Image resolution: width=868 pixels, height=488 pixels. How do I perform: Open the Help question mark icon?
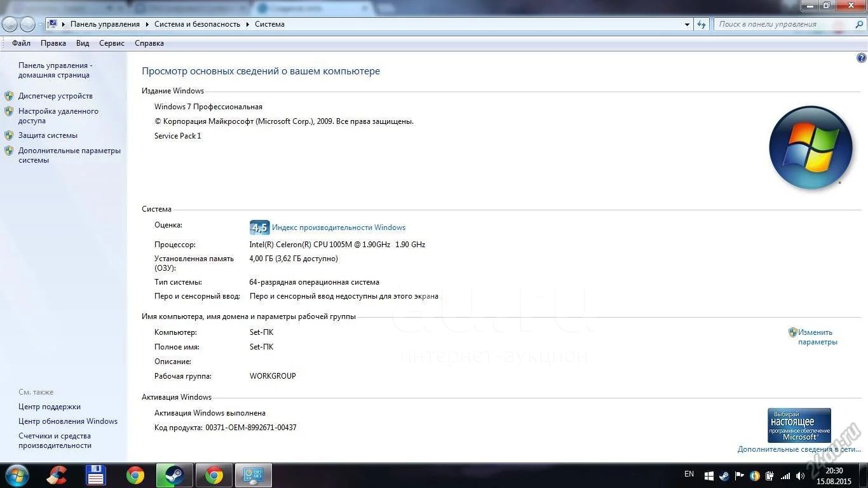(862, 58)
